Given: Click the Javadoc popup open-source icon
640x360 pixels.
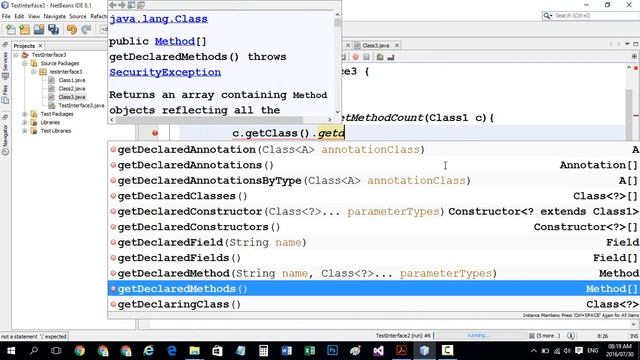Looking at the screenshot, I should (141, 5).
